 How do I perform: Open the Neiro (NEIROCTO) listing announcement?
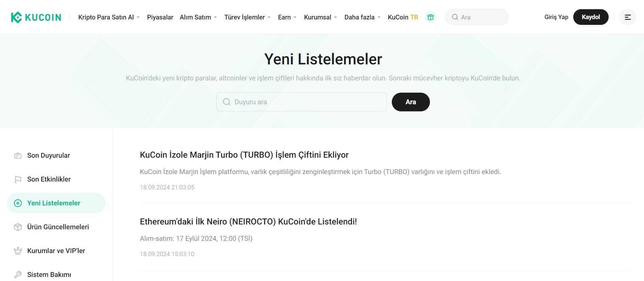coord(248,222)
